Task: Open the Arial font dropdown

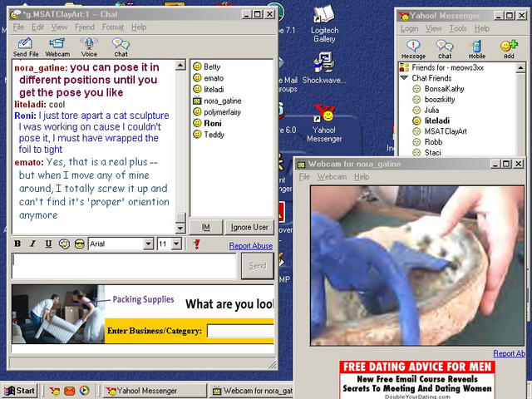Action: pos(148,244)
